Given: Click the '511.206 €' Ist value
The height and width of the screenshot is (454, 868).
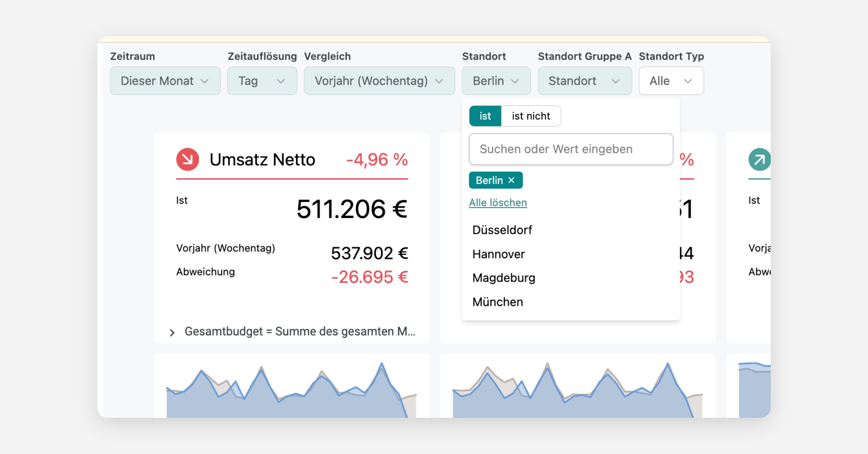Looking at the screenshot, I should click(352, 209).
